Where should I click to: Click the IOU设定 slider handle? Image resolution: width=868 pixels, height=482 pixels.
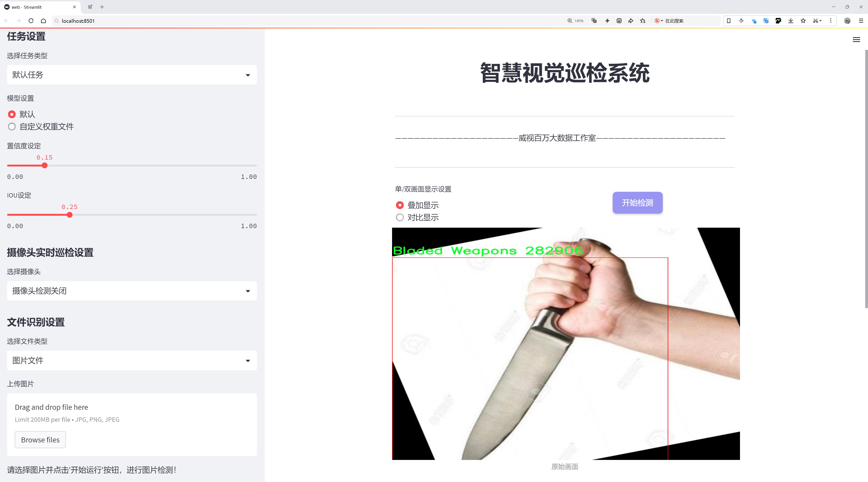69,215
